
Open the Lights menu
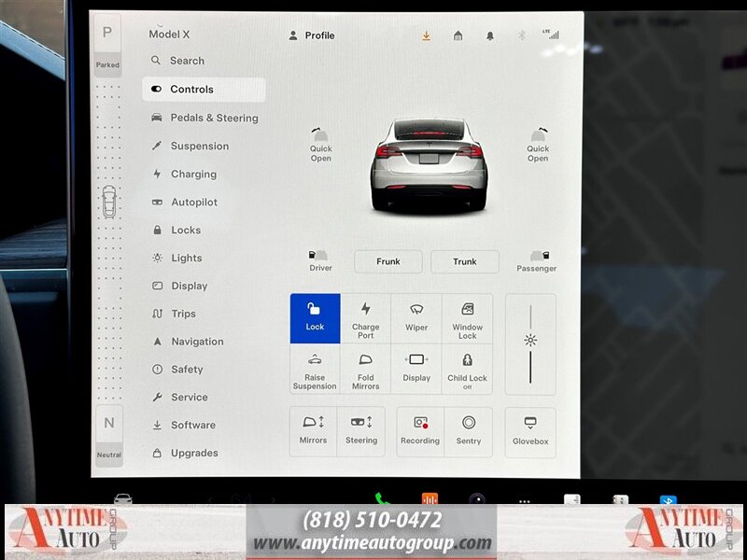point(176,259)
